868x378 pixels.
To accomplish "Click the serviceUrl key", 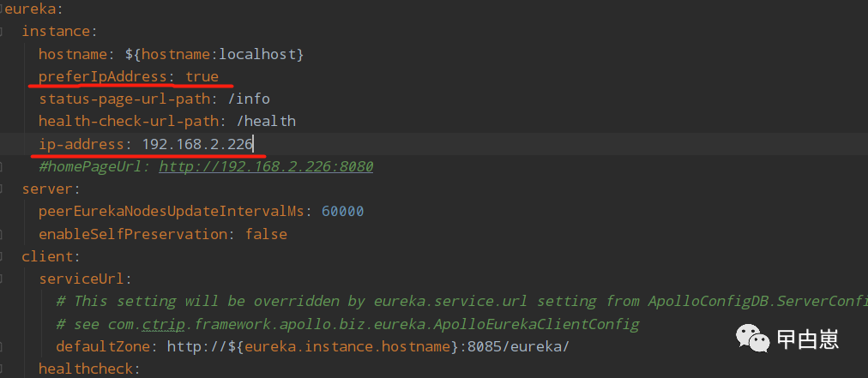I will click(81, 279).
